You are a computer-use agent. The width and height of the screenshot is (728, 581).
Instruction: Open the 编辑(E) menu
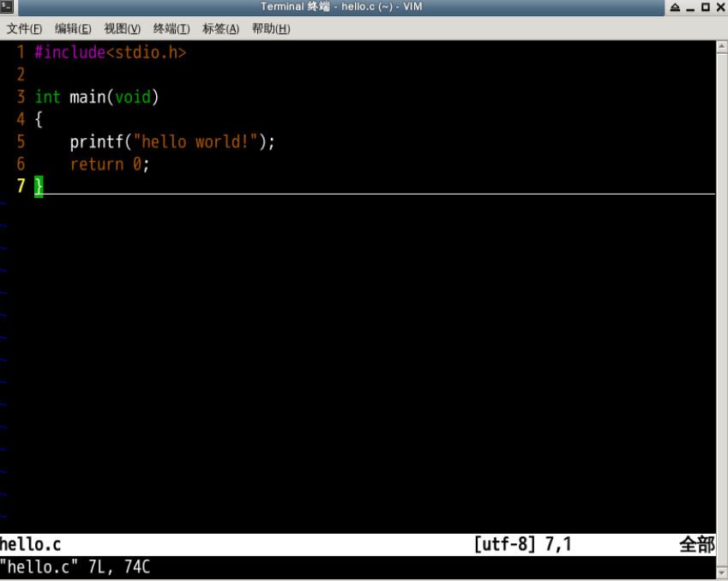click(x=73, y=29)
